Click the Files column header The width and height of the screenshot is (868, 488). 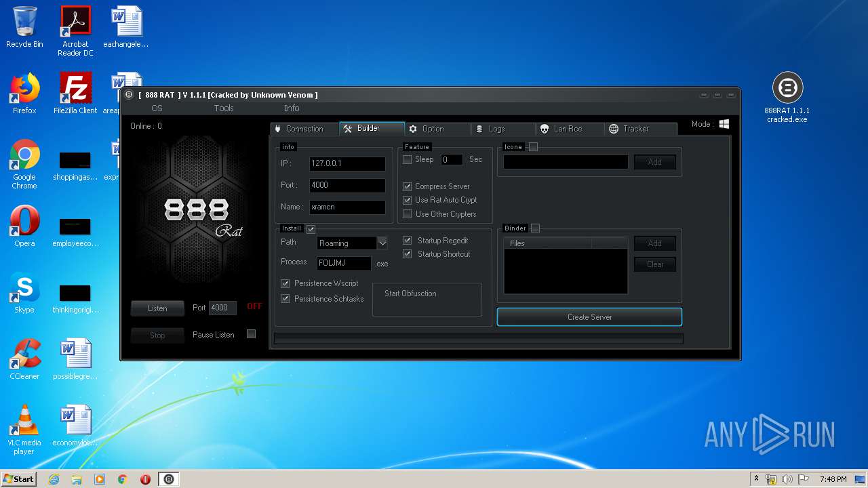point(548,243)
